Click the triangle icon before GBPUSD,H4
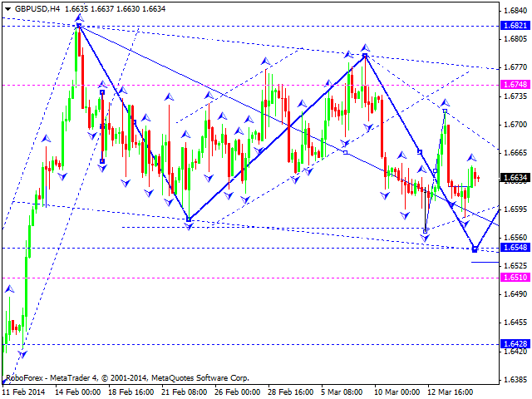 pyautogui.click(x=7, y=8)
